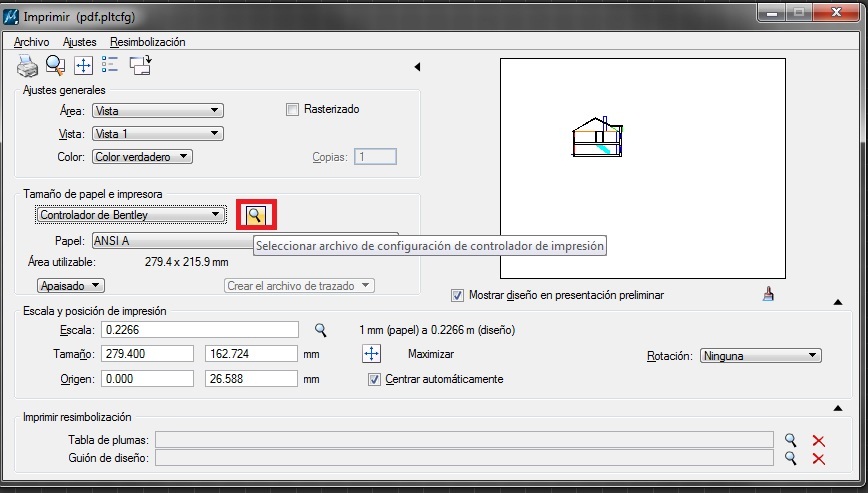This screenshot has height=493, width=868.
Task: Click the MicroStation application icon in title bar
Action: pyautogui.click(x=11, y=17)
